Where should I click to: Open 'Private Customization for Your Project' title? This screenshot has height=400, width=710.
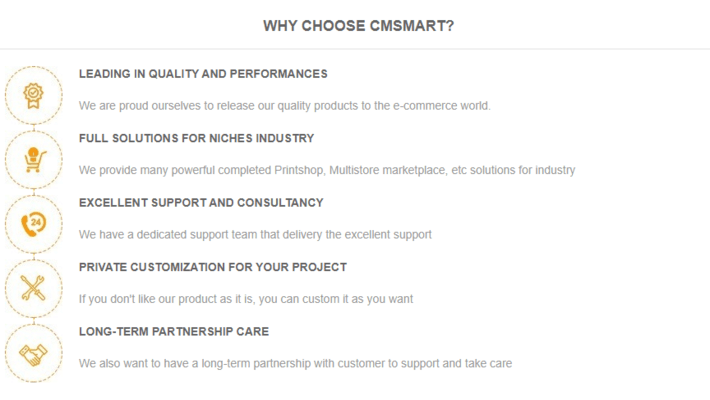coord(213,267)
